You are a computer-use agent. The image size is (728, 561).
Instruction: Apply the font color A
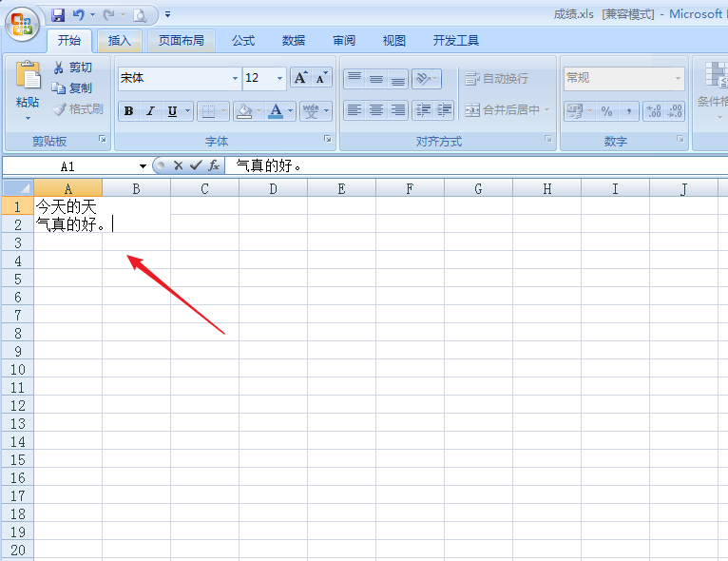coord(276,111)
